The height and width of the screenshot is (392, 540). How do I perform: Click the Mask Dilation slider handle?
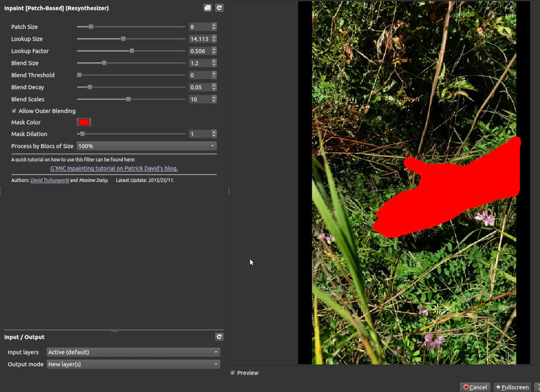82,133
